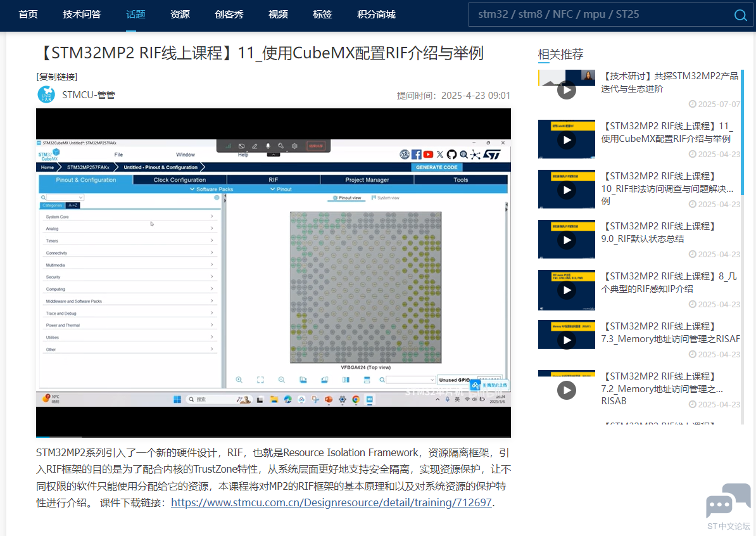
Task: Click the related list blue scrollbar
Action: coord(742,132)
